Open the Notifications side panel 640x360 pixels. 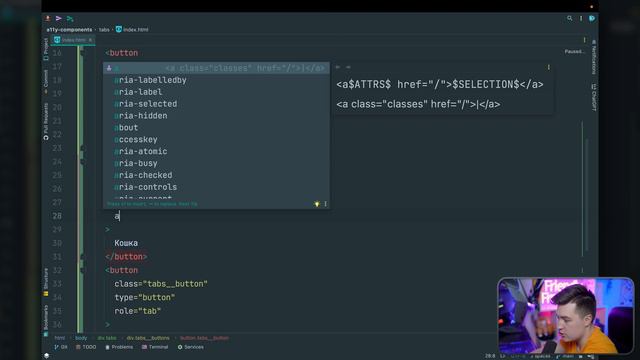point(593,57)
